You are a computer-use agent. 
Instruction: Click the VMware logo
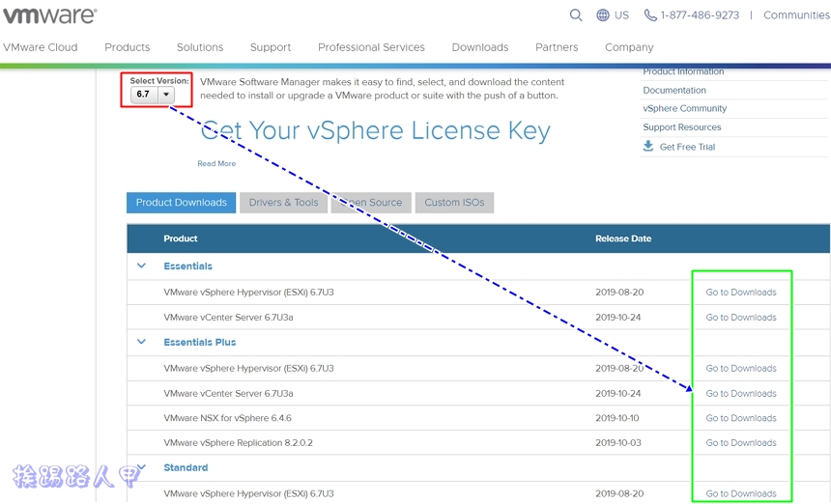49,15
